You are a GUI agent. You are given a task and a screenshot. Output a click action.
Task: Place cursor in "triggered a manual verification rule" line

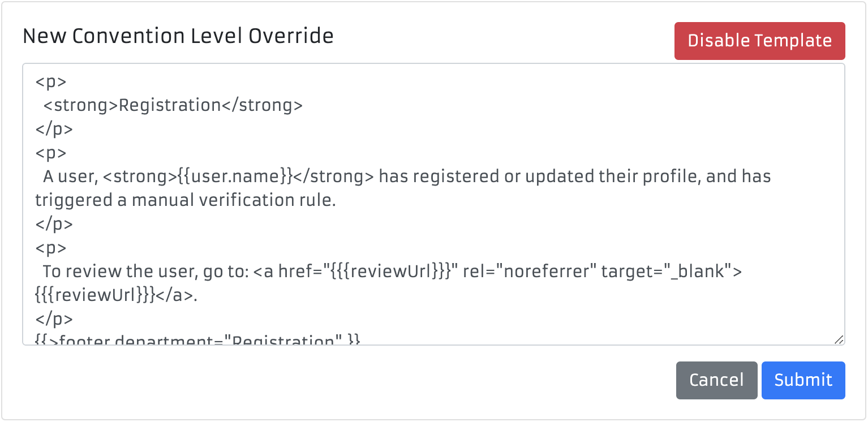click(186, 200)
